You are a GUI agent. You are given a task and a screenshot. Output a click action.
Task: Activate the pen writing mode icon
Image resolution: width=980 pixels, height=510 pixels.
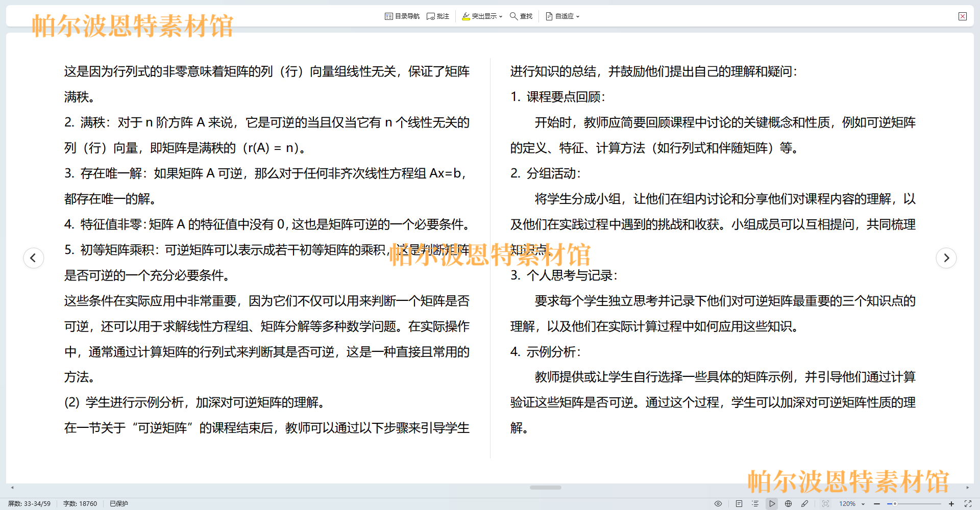click(x=804, y=503)
